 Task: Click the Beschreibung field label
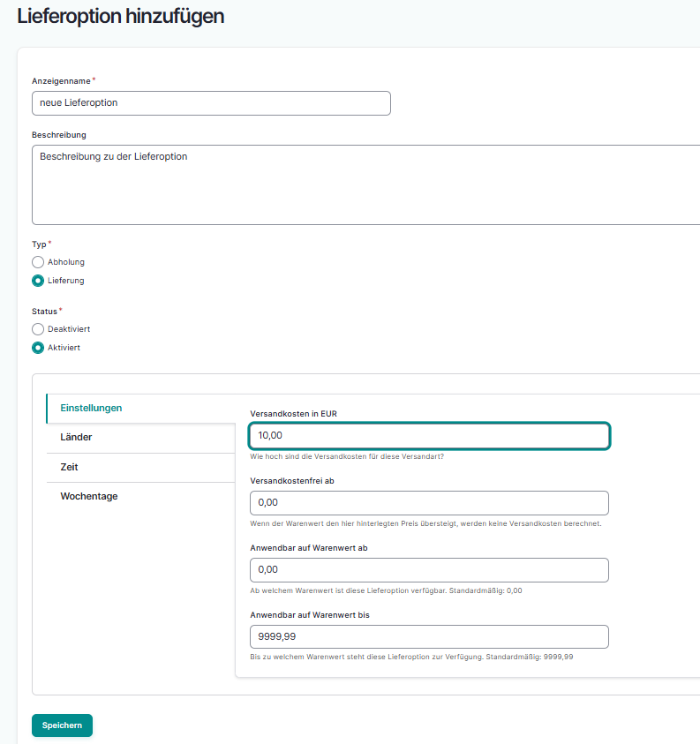[x=59, y=135]
